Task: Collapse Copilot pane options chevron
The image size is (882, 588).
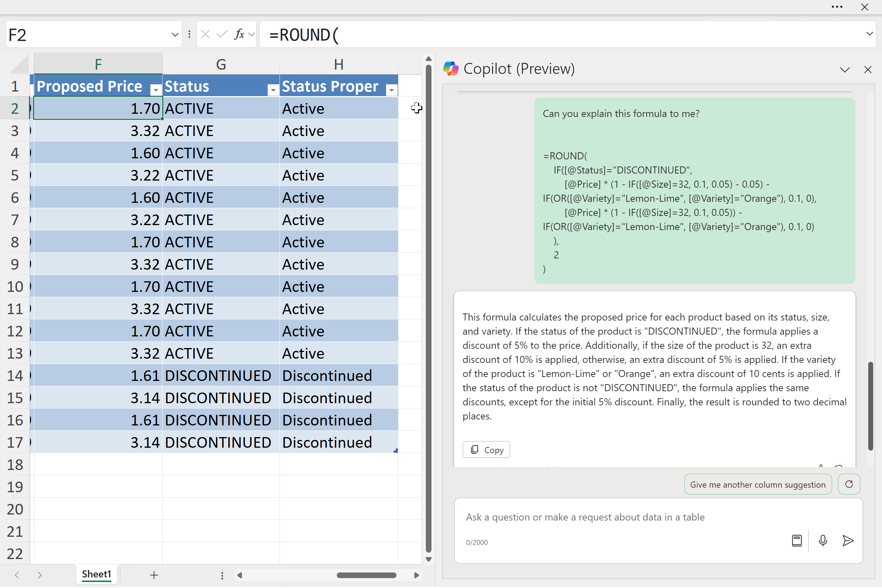Action: 845,70
